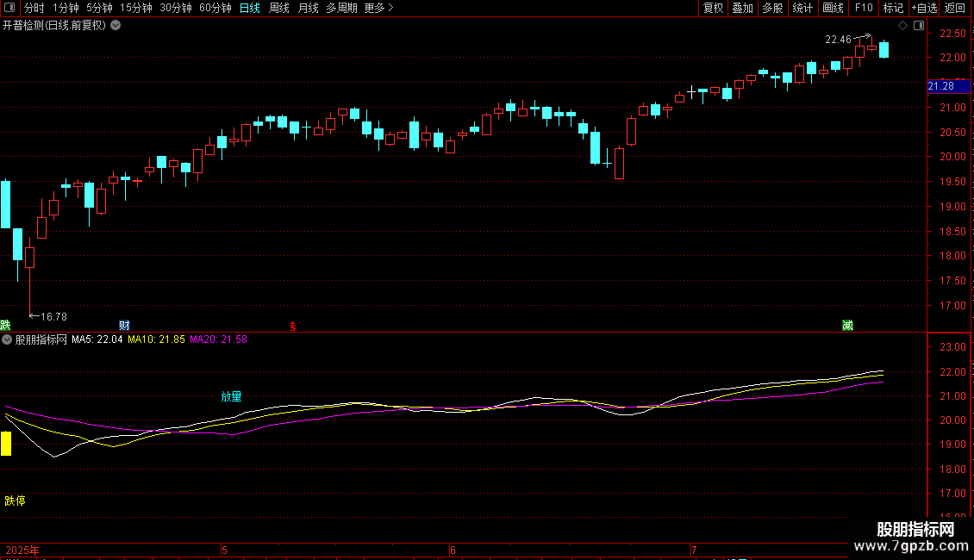Viewport: 974px width, 560px height.
Task: Click the month 7 marker on time axis
Action: [x=694, y=550]
